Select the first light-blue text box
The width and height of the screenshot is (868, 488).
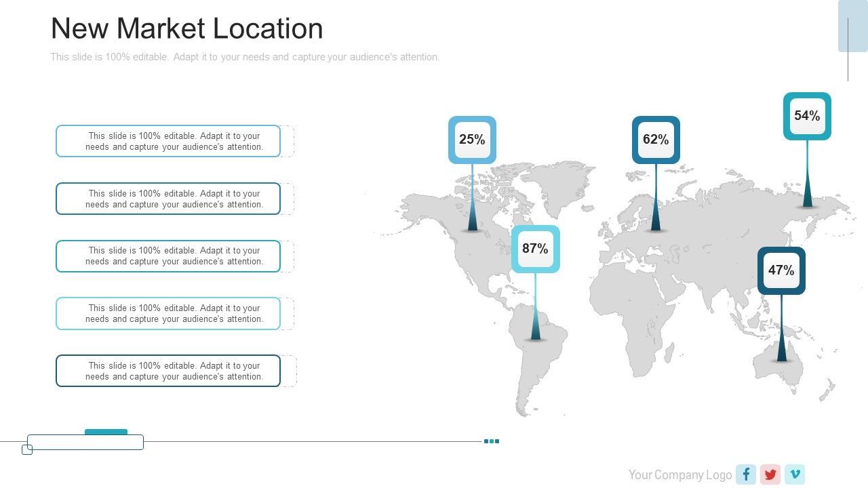coord(168,141)
